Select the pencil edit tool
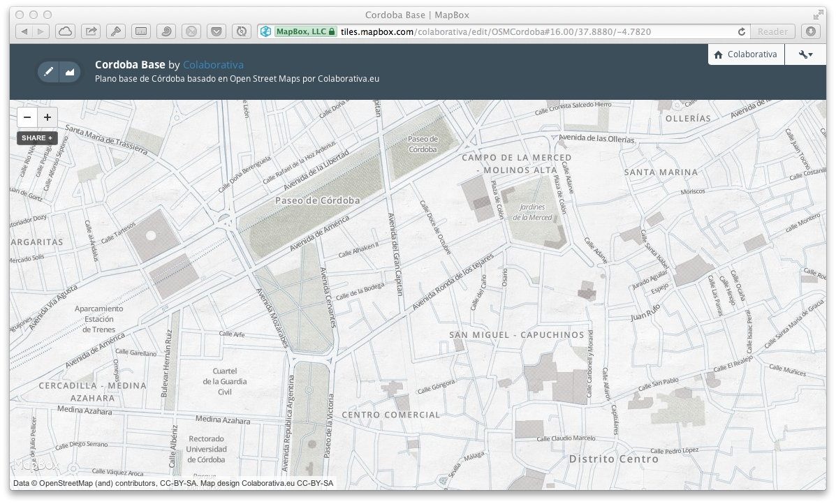 48,71
